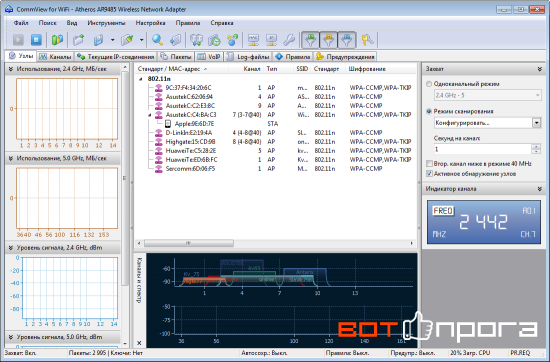Viewport: 550px width, 362px height.
Task: Open the colored channels map toolbar icon
Action: [x=57, y=40]
